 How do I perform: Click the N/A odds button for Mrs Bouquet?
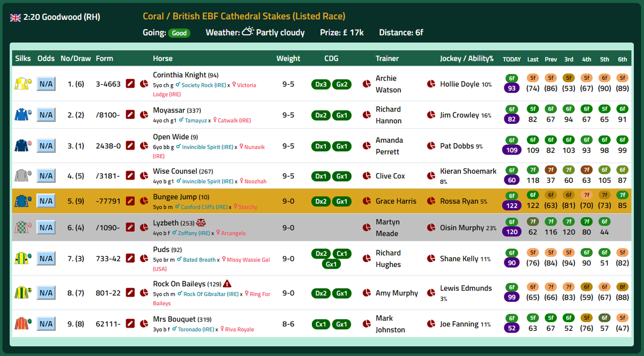pos(46,324)
